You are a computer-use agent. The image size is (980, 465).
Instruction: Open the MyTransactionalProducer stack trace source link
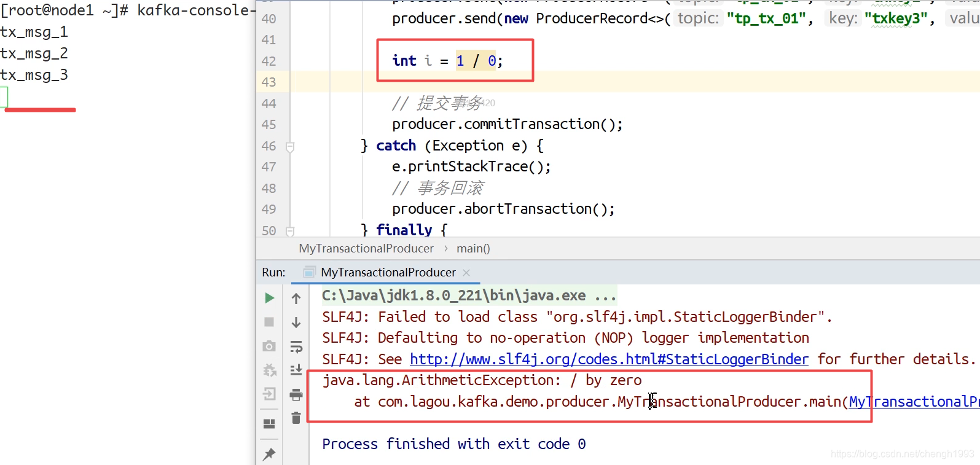coord(914,402)
